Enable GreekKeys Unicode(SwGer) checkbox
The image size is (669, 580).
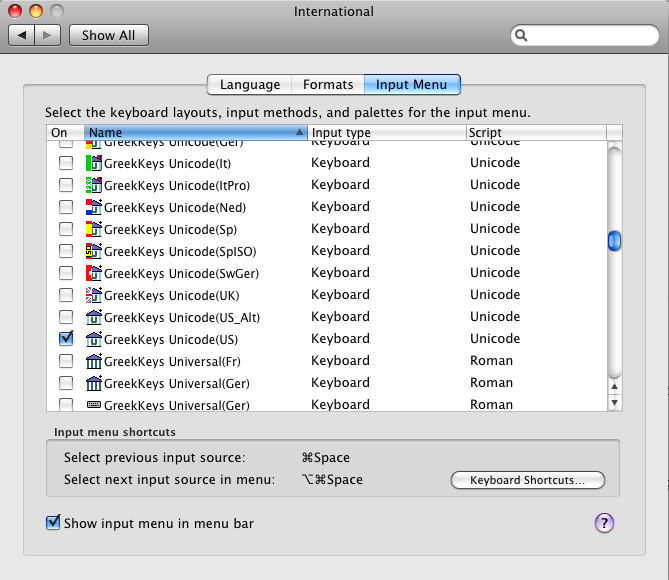66,273
